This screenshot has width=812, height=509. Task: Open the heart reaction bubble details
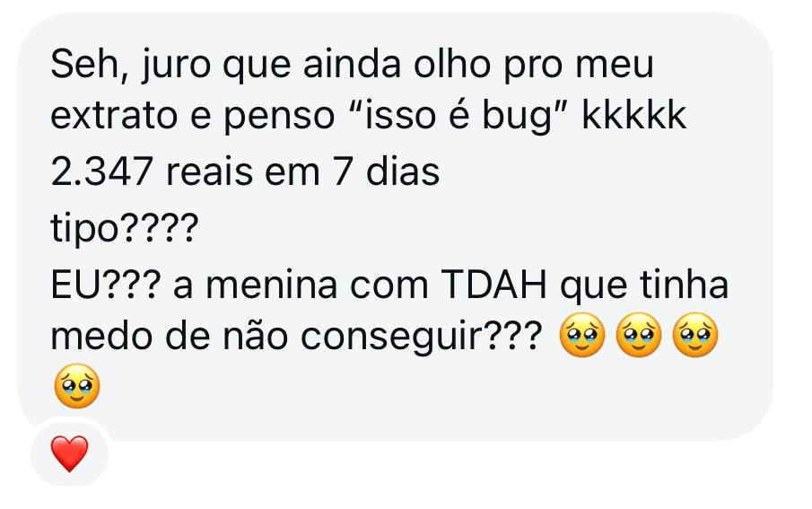pos(69,453)
